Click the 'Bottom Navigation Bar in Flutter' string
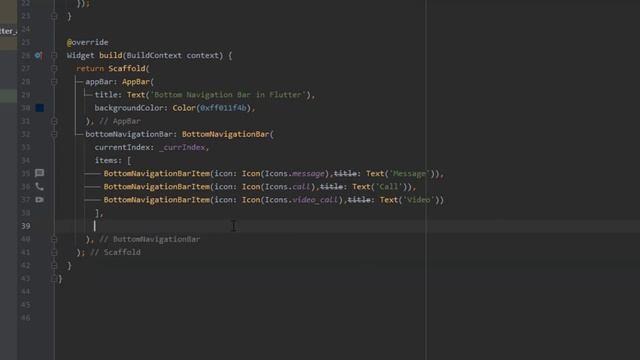Image resolution: width=640 pixels, height=360 pixels. (x=228, y=95)
